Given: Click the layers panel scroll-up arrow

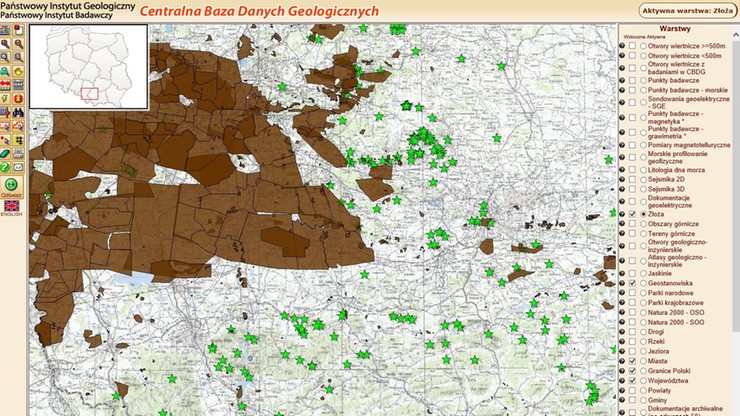Looking at the screenshot, I should click(x=736, y=35).
